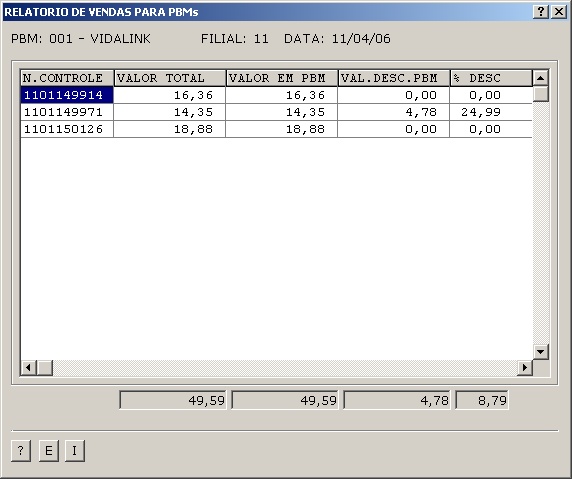Click val.desc cell 0,00 in row 1101149914
The image size is (572, 479).
tap(394, 95)
